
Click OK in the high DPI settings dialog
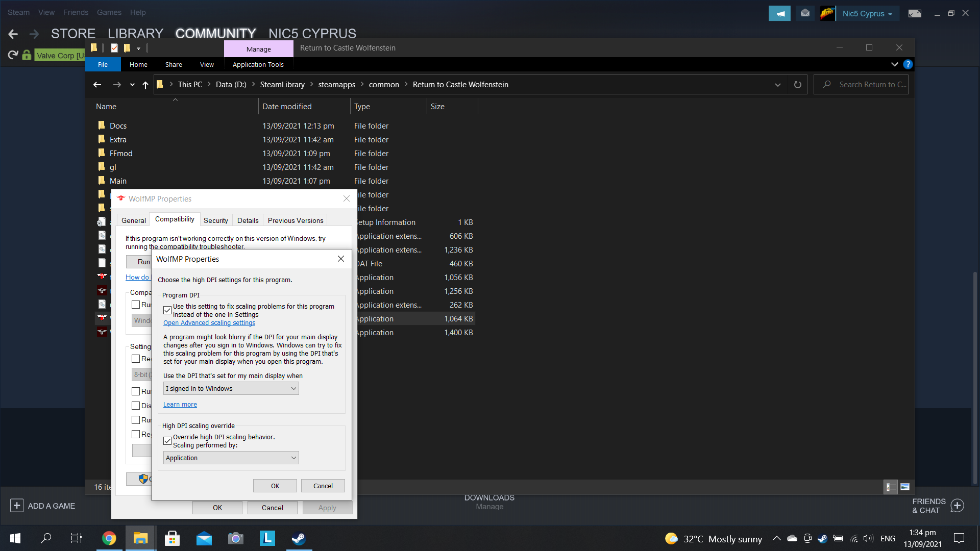(x=275, y=486)
